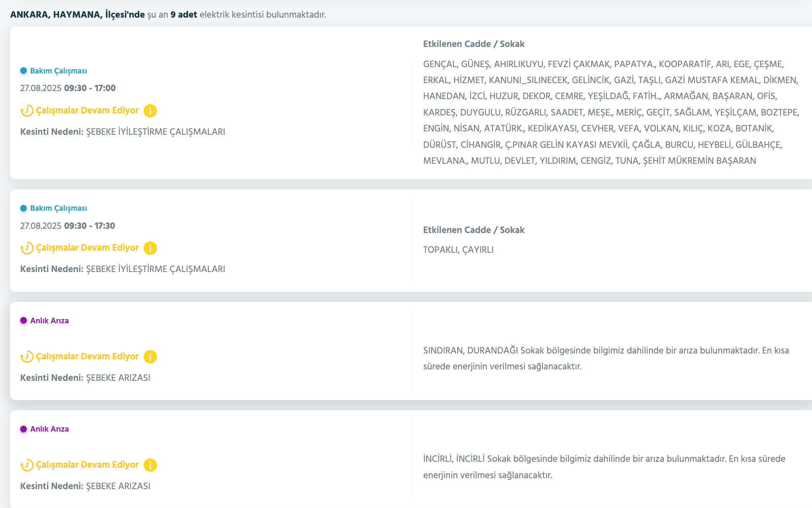The image size is (812, 508).
Task: Open the info icon in the İNCİRLİ outage card
Action: 150,465
